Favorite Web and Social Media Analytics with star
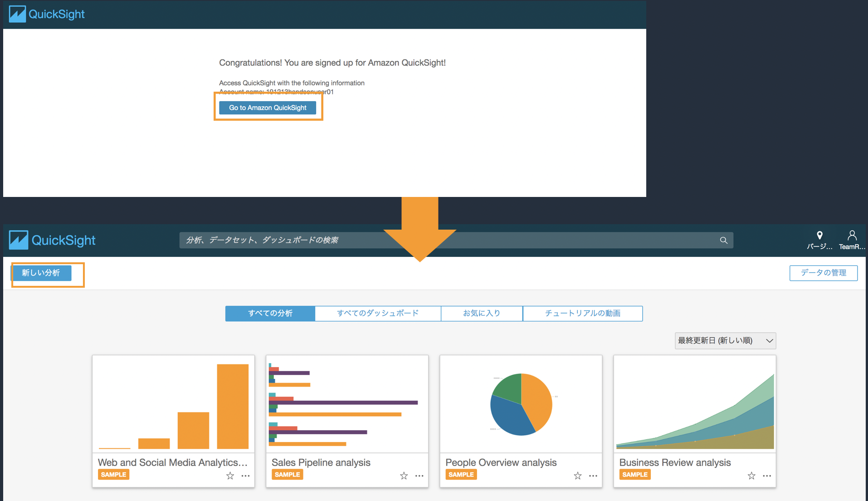 (230, 476)
